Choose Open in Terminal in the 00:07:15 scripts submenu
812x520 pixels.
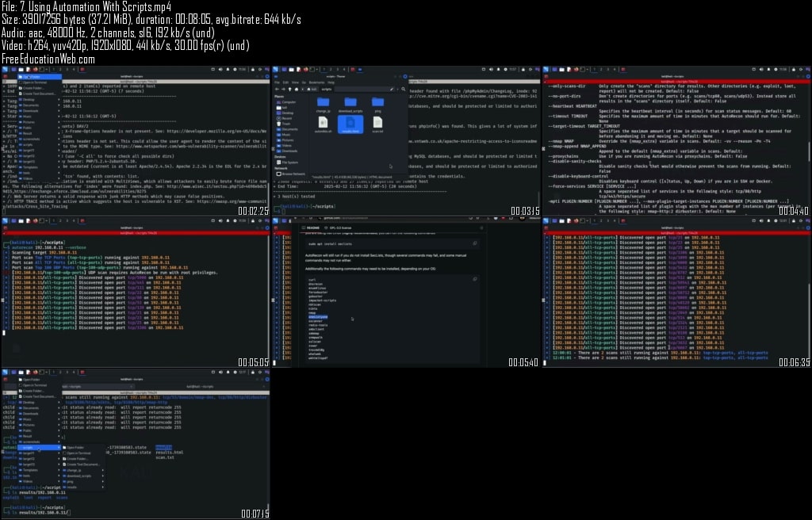coord(82,453)
